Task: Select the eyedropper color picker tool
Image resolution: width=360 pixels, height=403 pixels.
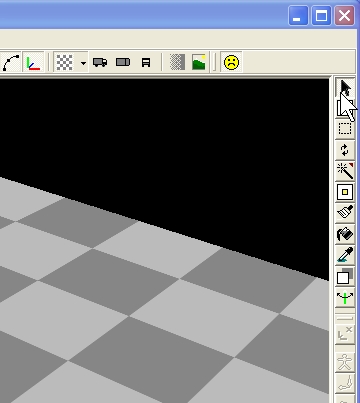Action: coord(345,255)
